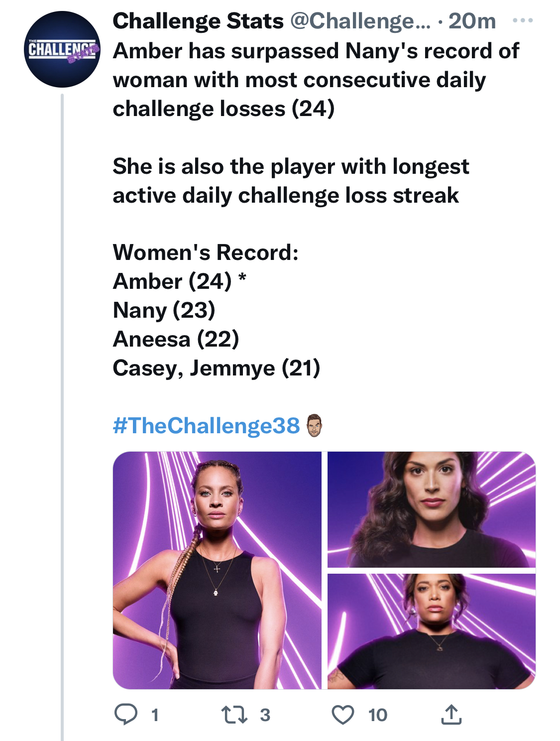Screen dimensions: 560x741
Task: Click the #TheChallenge38 hashtag link
Action: click(206, 426)
